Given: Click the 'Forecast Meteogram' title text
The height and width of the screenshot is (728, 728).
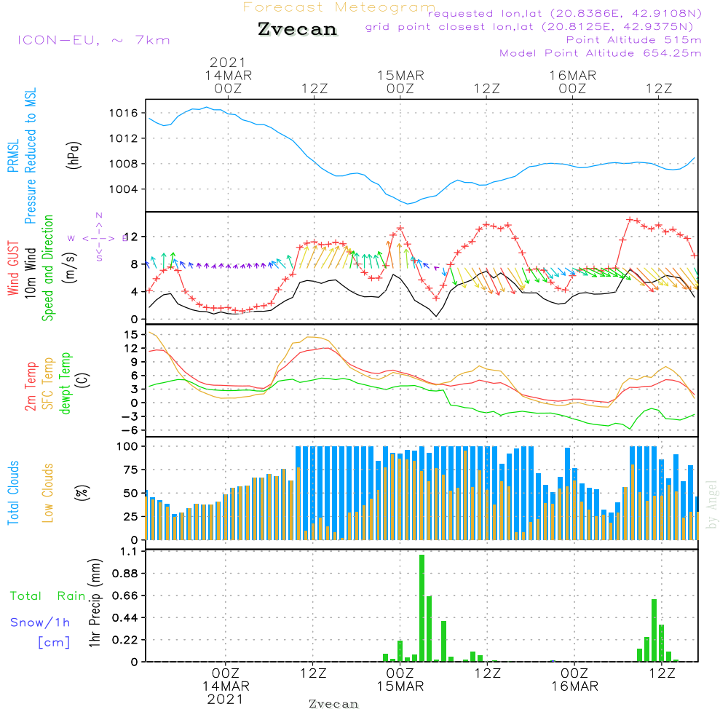Looking at the screenshot, I should 339,7.
